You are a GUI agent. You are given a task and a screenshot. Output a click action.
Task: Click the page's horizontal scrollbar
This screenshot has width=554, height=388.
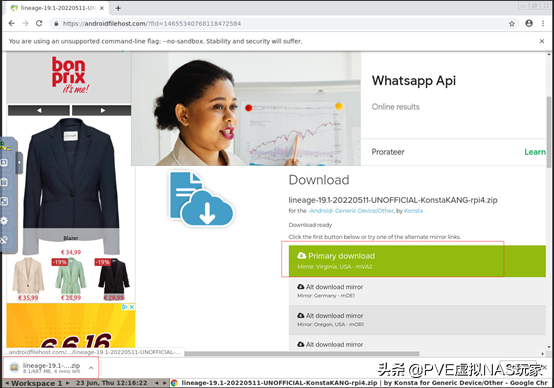point(302,353)
